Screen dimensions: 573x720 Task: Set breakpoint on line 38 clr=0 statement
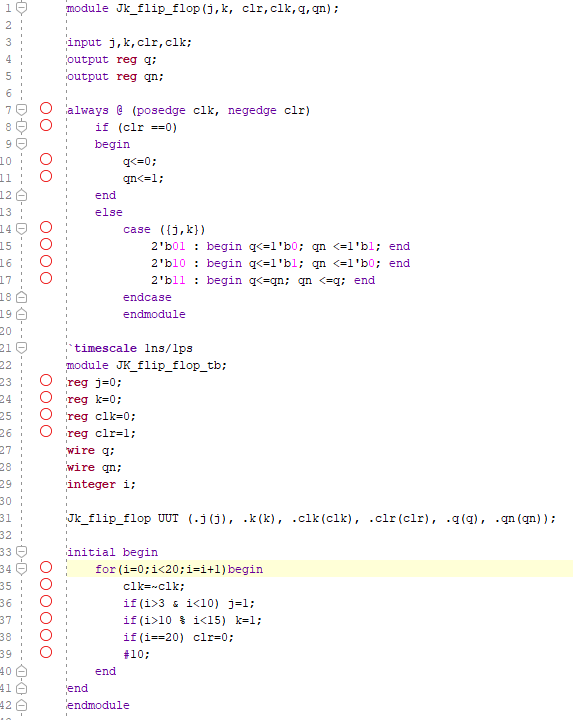click(46, 636)
